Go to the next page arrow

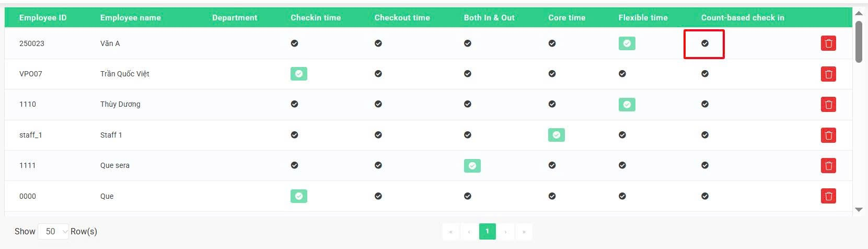point(505,231)
